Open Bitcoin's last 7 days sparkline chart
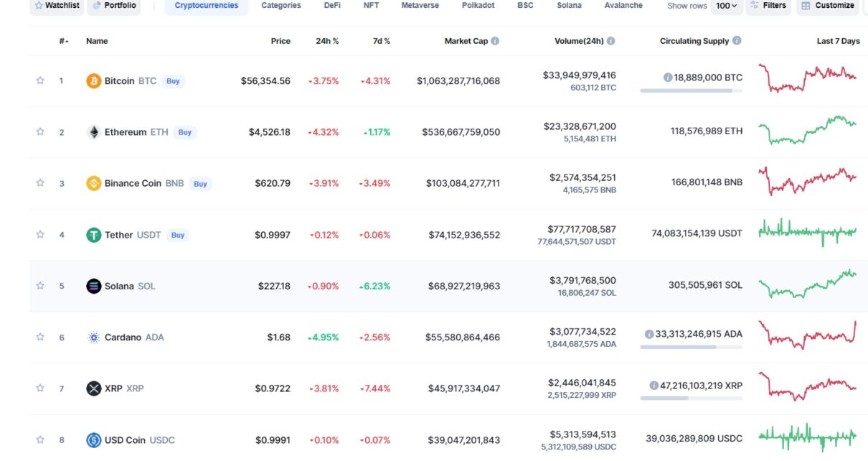 coord(808,78)
